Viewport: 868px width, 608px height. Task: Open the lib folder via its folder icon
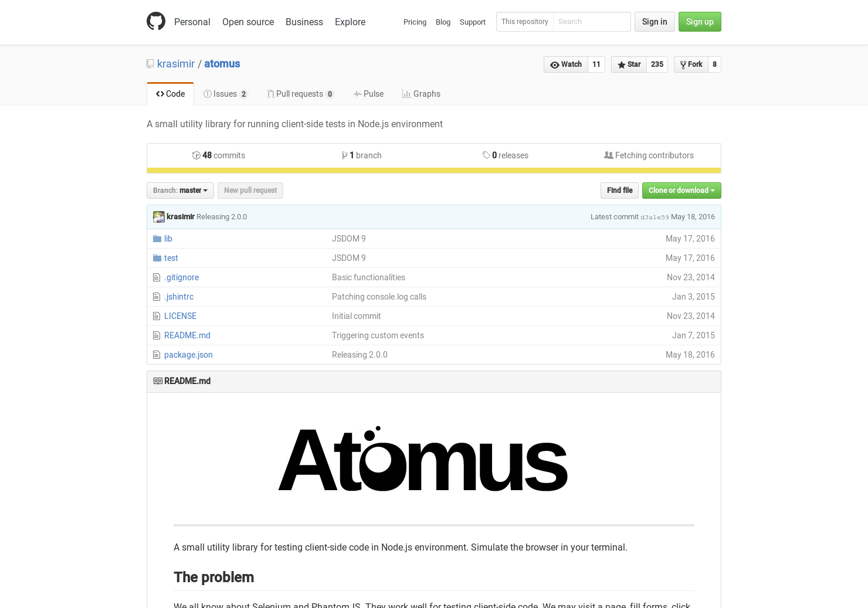pos(157,239)
